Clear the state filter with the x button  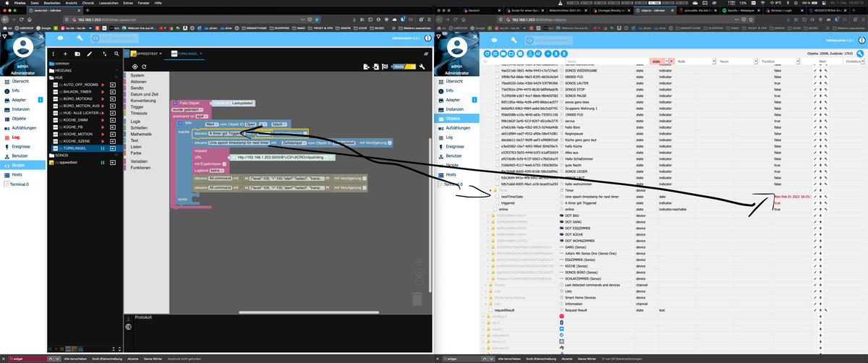672,61
